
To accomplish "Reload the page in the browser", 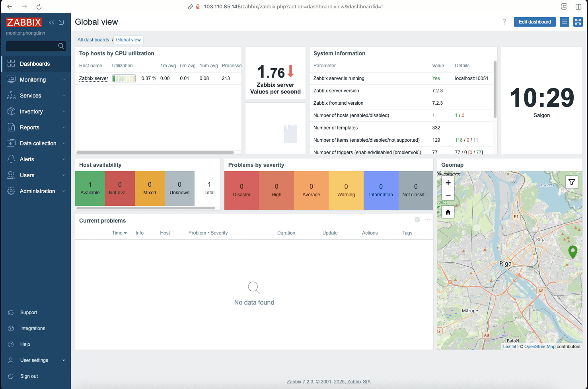I will pyautogui.click(x=39, y=7).
